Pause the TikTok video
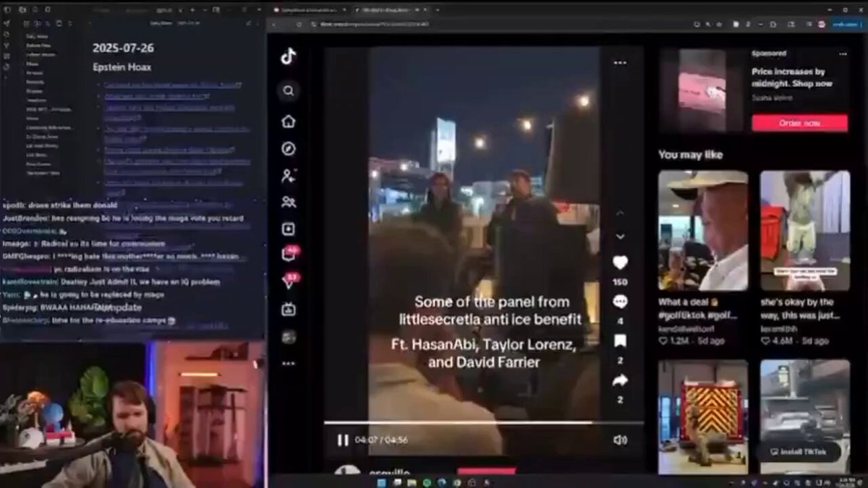The image size is (868, 488). (343, 440)
